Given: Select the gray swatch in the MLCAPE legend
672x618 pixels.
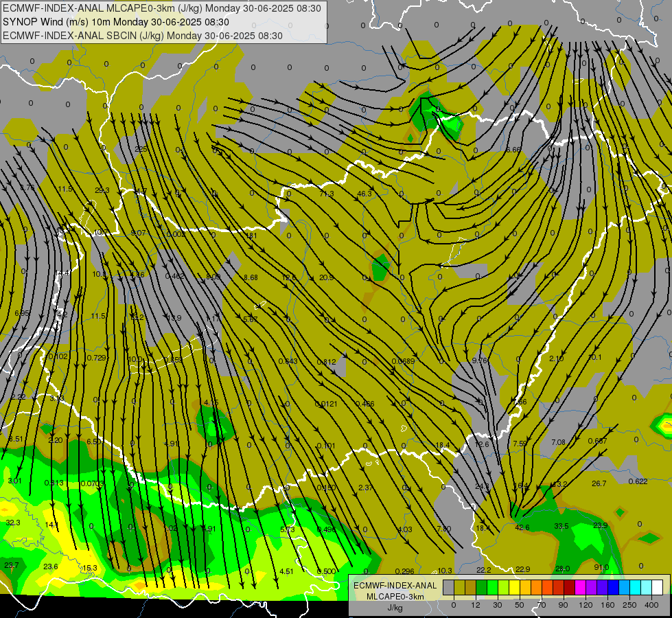Looking at the screenshot, I should 448,587.
